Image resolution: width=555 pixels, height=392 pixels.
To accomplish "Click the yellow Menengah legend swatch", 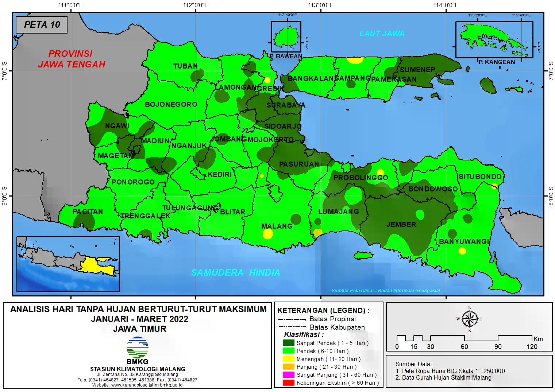I will pos(288,359).
